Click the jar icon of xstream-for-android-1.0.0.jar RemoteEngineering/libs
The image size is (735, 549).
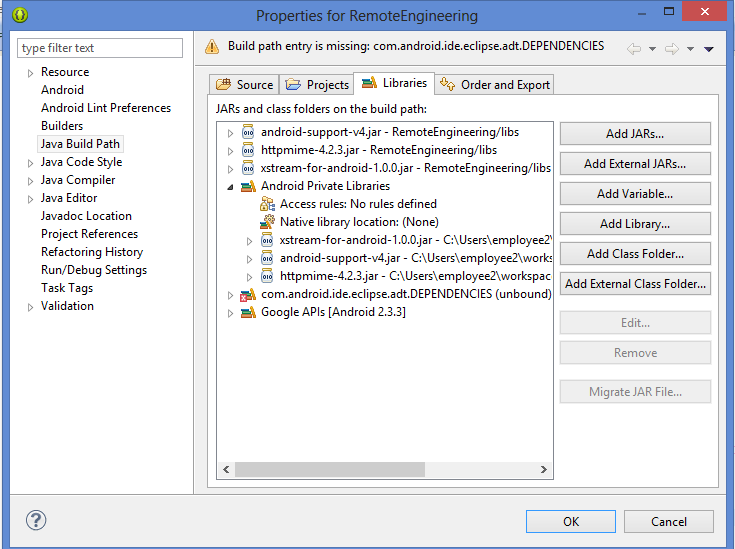(x=248, y=168)
